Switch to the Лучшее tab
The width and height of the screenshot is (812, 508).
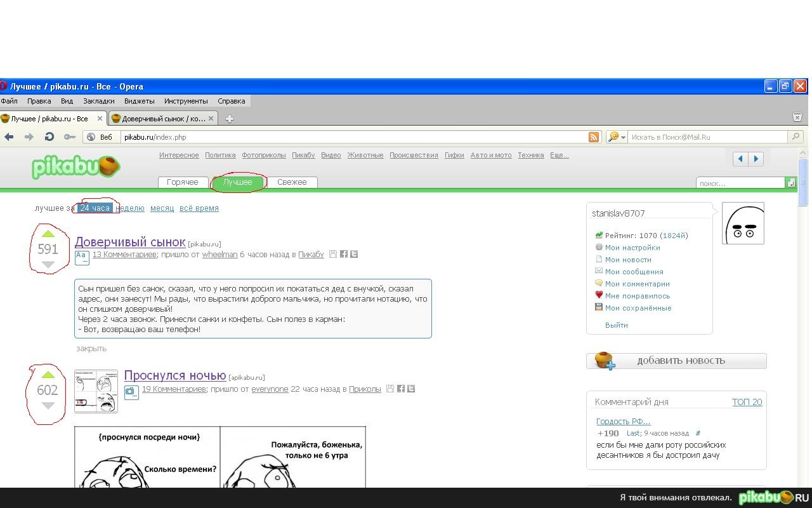pyautogui.click(x=238, y=182)
